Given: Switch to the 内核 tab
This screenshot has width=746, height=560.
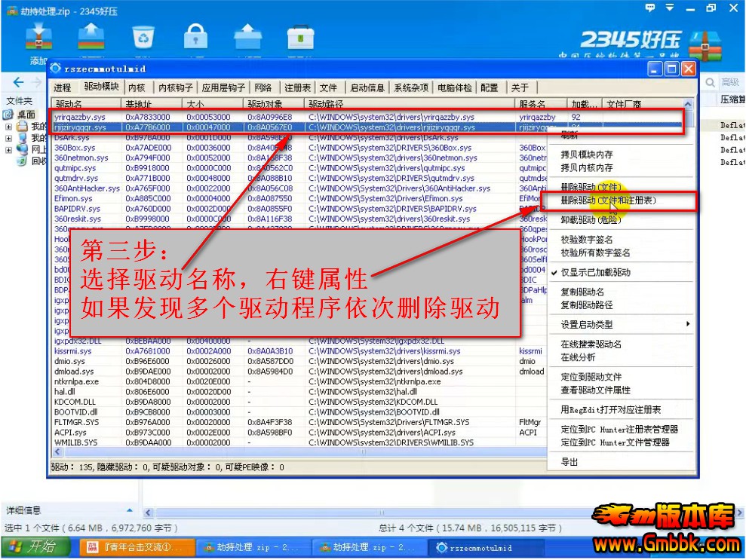Looking at the screenshot, I should point(137,87).
